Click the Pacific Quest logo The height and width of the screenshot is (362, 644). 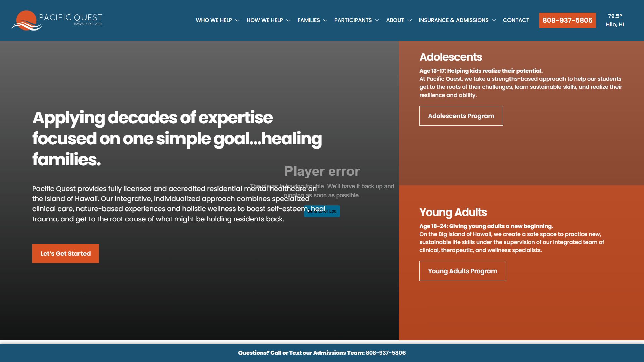[x=57, y=20]
